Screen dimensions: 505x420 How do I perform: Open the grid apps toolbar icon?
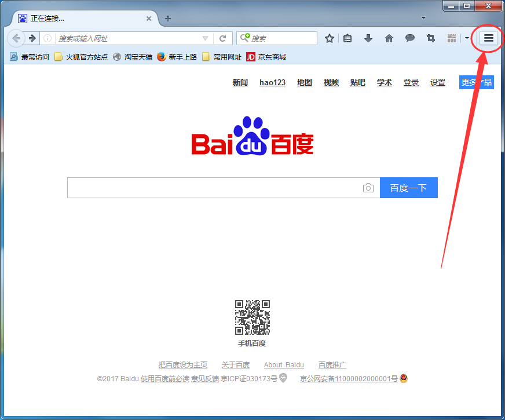(x=452, y=39)
